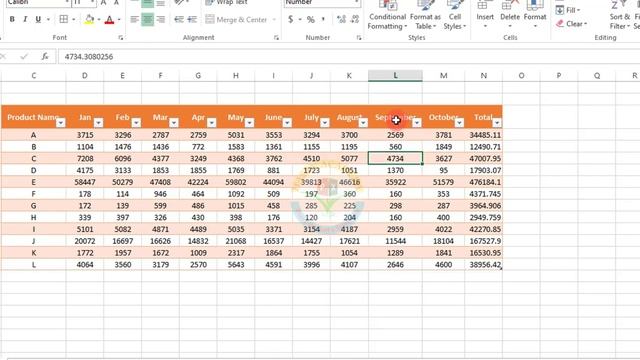
Task: Apply the Percent Style
Action: 311,19
